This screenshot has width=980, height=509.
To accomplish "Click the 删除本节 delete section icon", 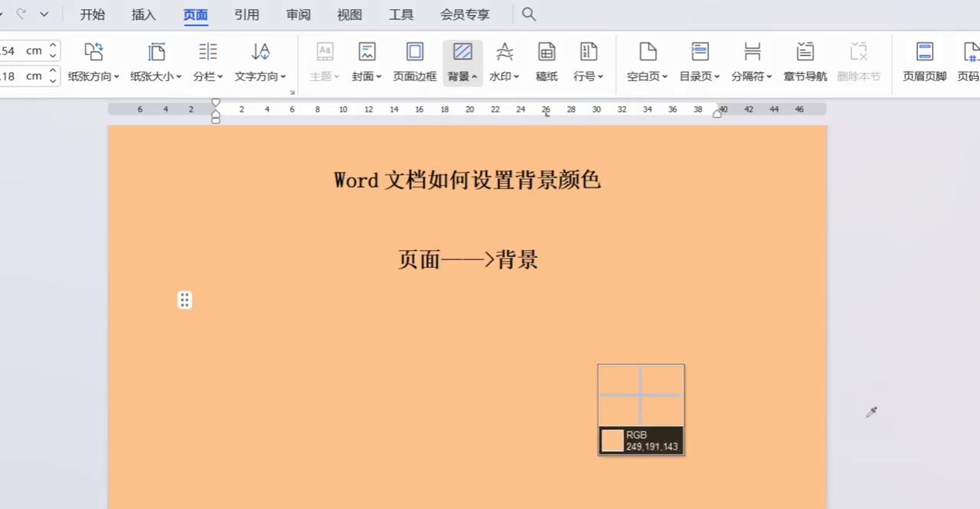I will coord(859,52).
